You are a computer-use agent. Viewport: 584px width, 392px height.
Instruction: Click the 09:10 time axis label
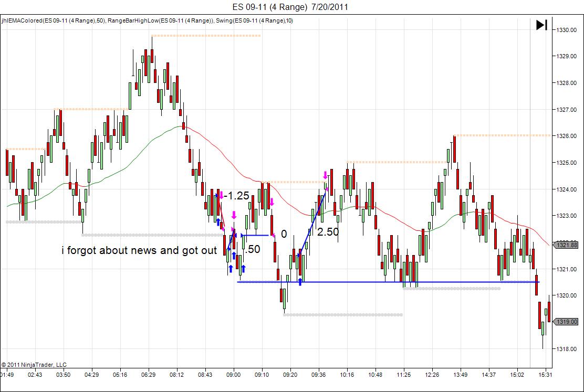tap(262, 375)
